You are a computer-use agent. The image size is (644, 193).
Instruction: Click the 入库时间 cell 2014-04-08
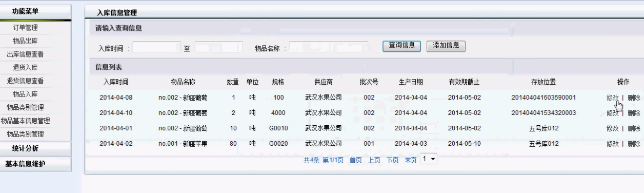(x=116, y=98)
